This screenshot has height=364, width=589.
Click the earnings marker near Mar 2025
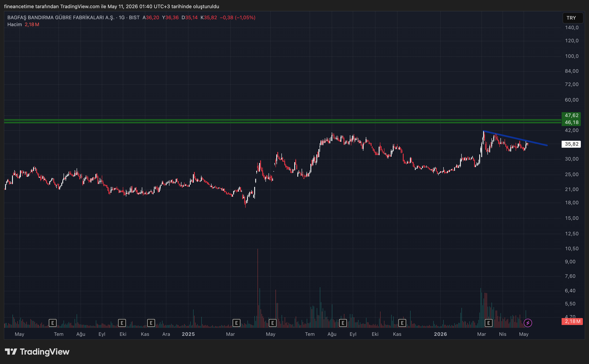(236, 323)
